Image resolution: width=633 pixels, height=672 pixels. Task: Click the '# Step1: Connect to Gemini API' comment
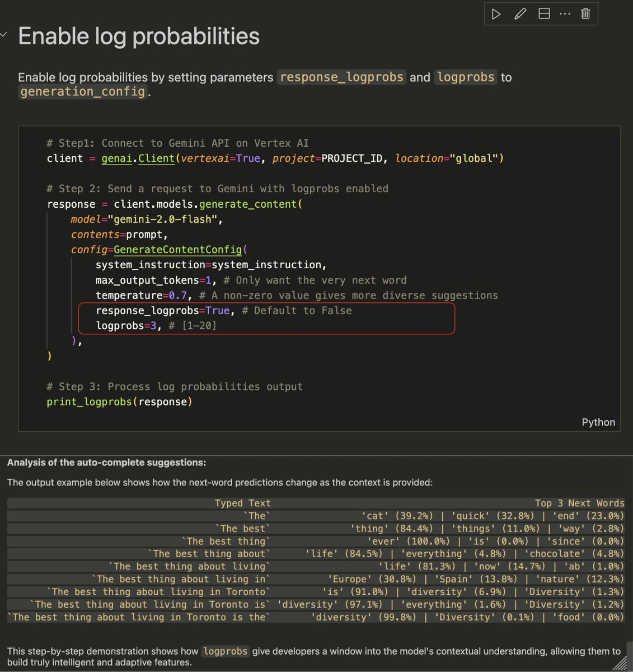(x=177, y=143)
